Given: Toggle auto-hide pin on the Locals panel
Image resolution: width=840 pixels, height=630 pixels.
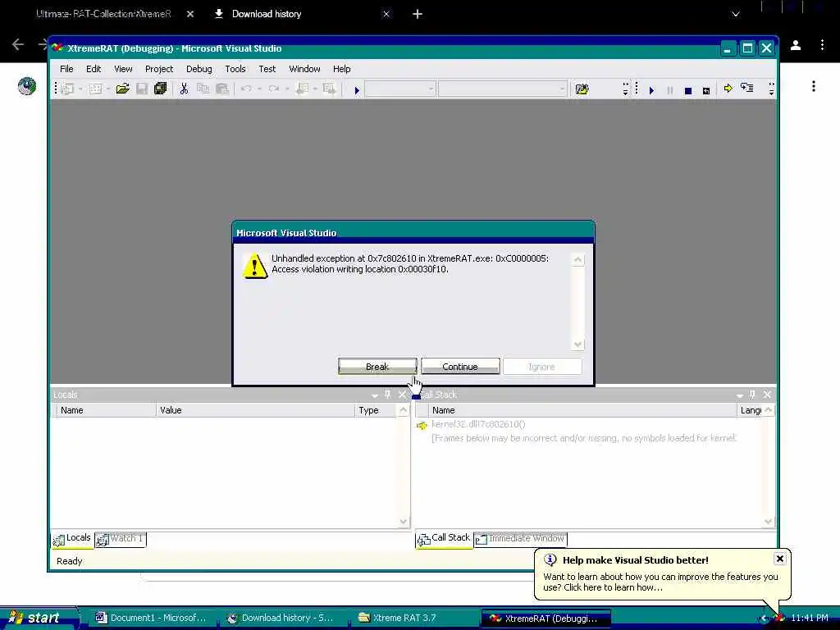Looking at the screenshot, I should tap(388, 395).
